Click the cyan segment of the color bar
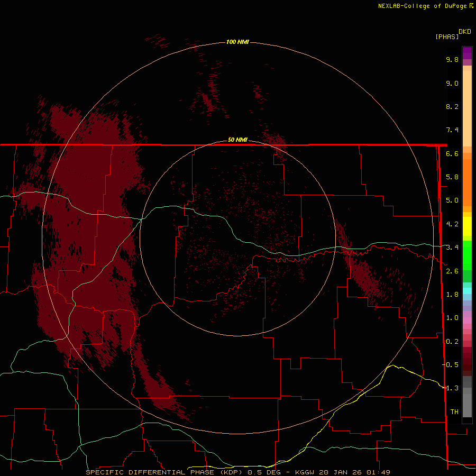This screenshot has width=476, height=476. [467, 291]
